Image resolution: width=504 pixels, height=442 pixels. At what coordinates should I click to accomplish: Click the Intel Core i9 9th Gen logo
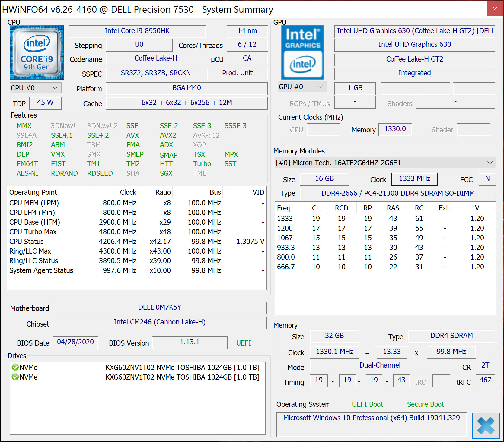point(37,52)
